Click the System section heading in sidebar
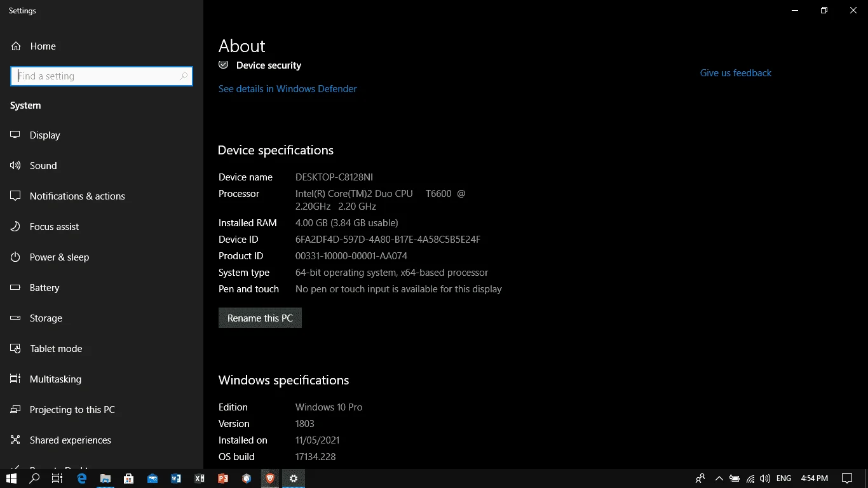This screenshot has width=868, height=488. pos(25,105)
